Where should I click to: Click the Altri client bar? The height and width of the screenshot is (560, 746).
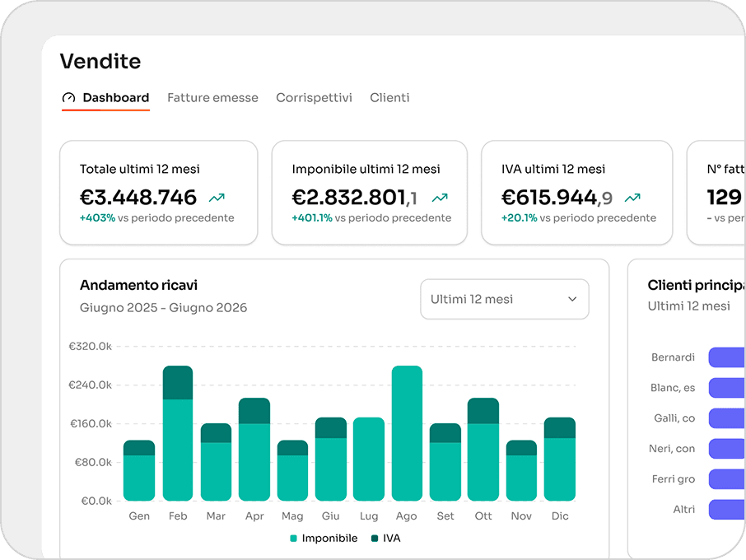727,510
